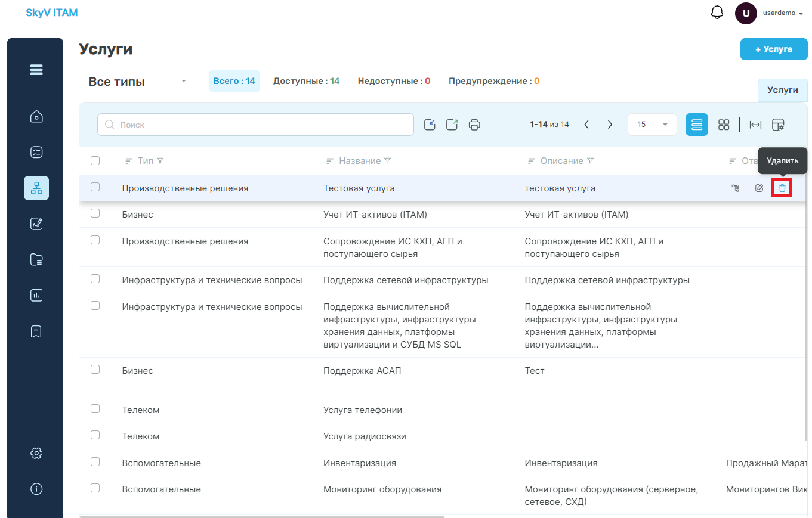The width and height of the screenshot is (812, 518).
Task: Tick checkbox for Поддержка вычислительной инфраструктуры row
Action: (95, 305)
